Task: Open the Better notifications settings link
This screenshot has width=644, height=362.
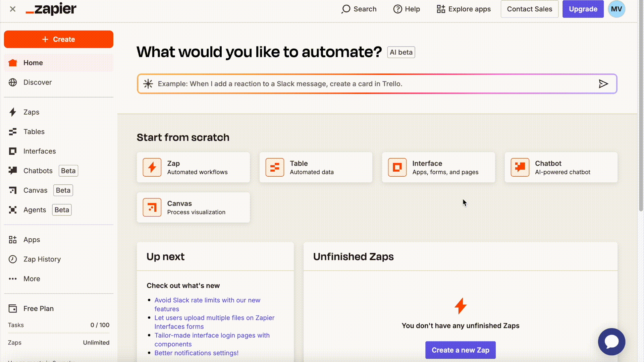Action: click(x=197, y=353)
